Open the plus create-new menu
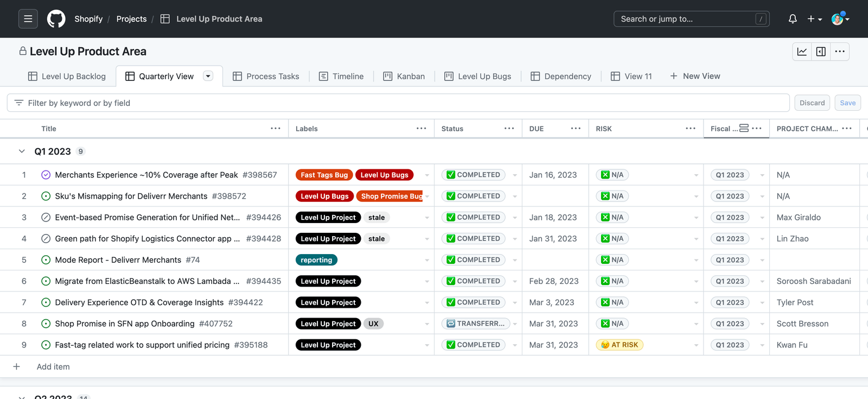This screenshot has height=399, width=868. coord(814,19)
